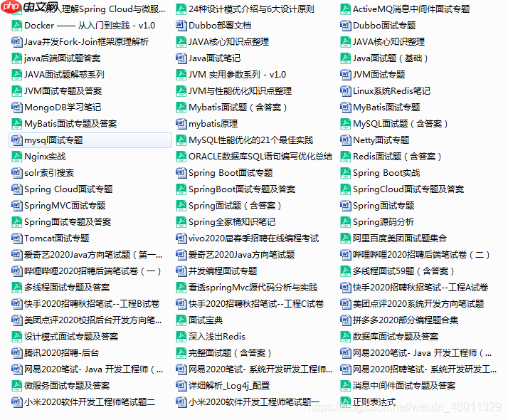508x420 pixels.
Task: Select file name JVM与性能优化知识点整理
Action: click(240, 90)
